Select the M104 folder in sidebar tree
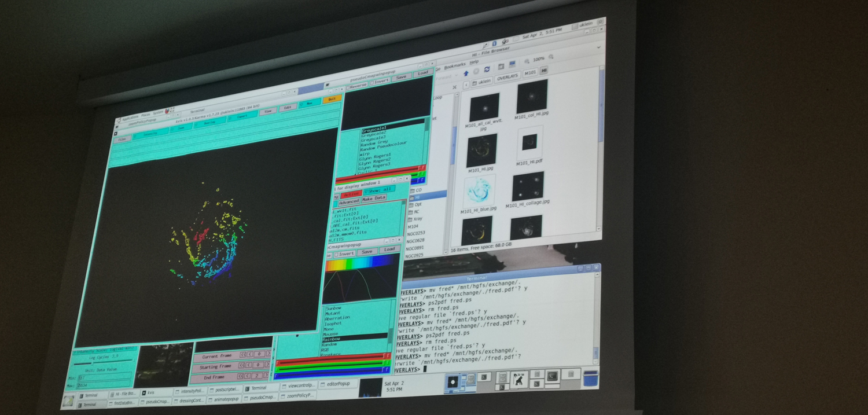Viewport: 868px width, 415px height. tap(413, 226)
